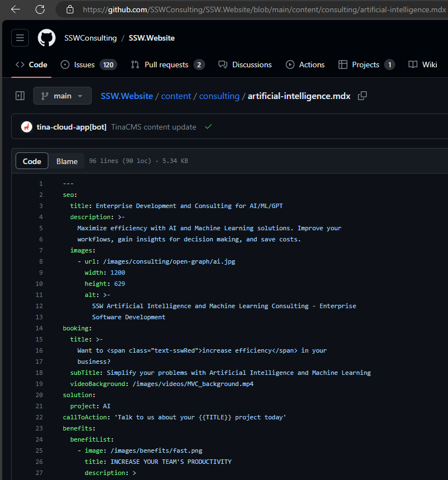Viewport: 448px width, 480px height.
Task: Switch to the Code view toggle
Action: [32, 161]
